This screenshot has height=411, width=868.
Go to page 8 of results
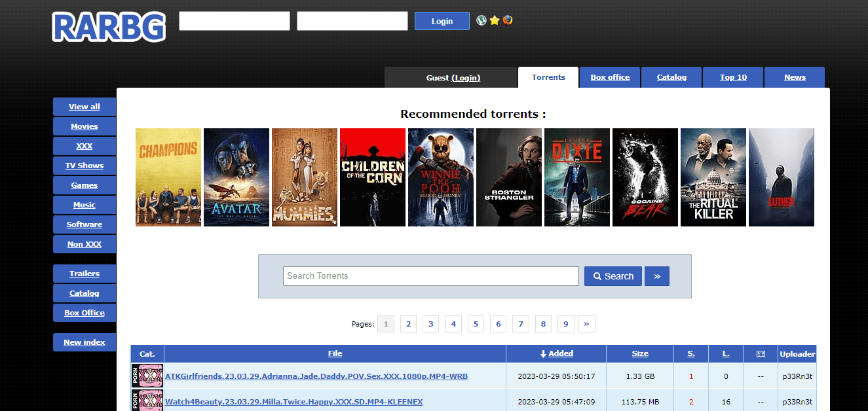(542, 324)
